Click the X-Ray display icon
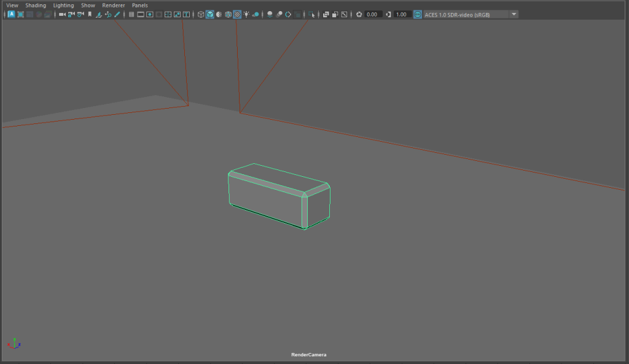 point(326,14)
